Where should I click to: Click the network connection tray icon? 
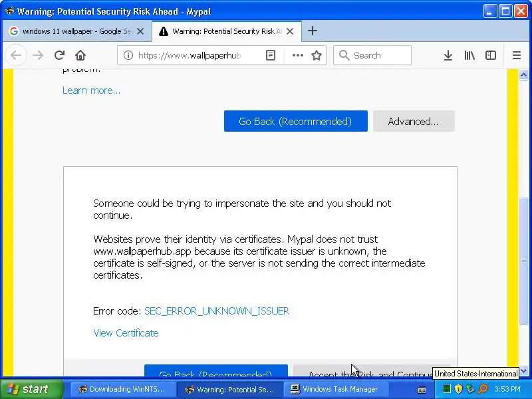point(470,389)
